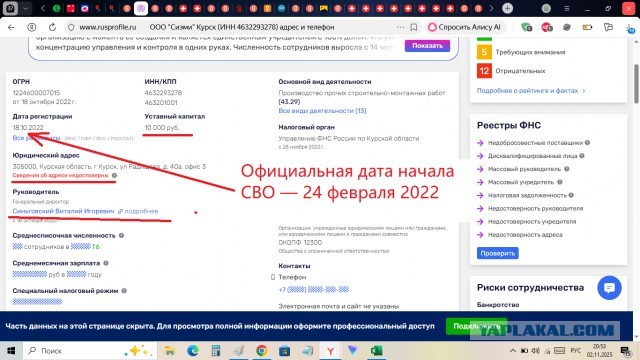Image resolution: width=640 pixels, height=360 pixels.
Task: Open the Windows notification center icon
Action: pos(625,351)
